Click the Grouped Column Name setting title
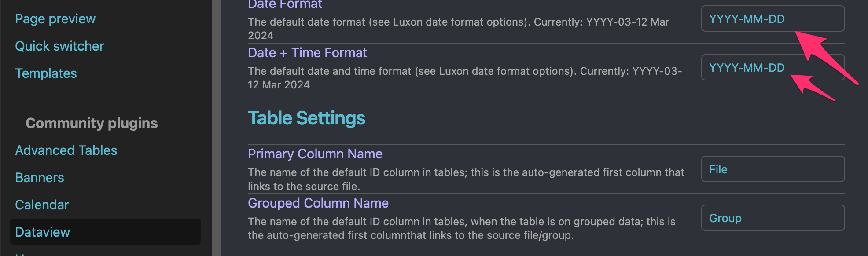 coord(318,203)
